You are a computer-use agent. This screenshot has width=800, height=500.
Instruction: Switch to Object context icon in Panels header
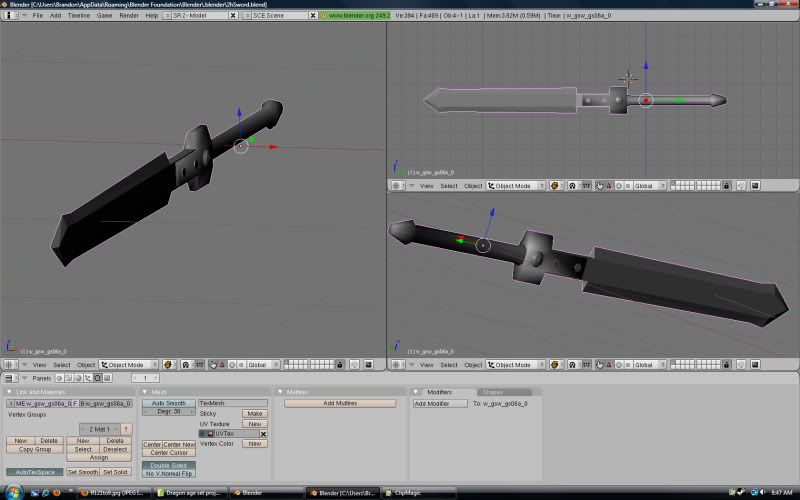(x=88, y=378)
